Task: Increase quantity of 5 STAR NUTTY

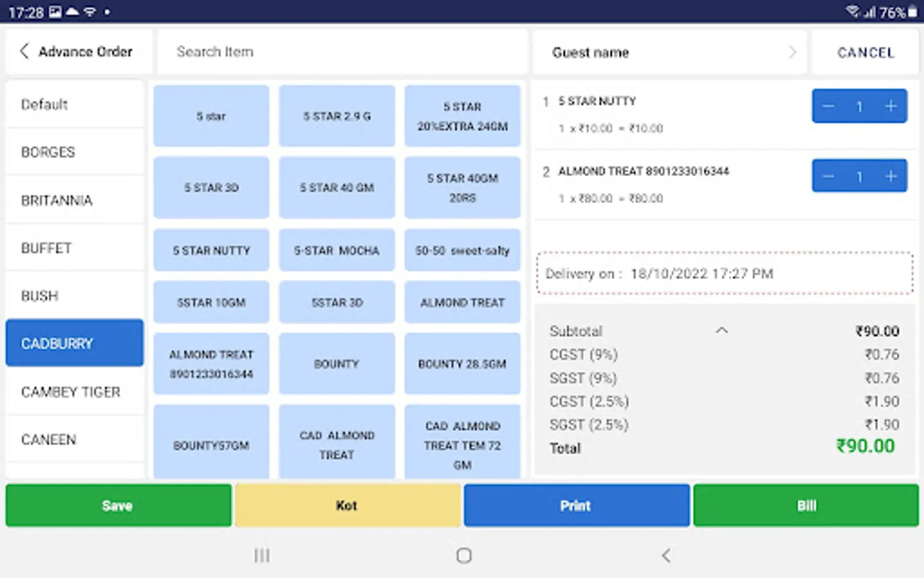Action: coord(891,107)
